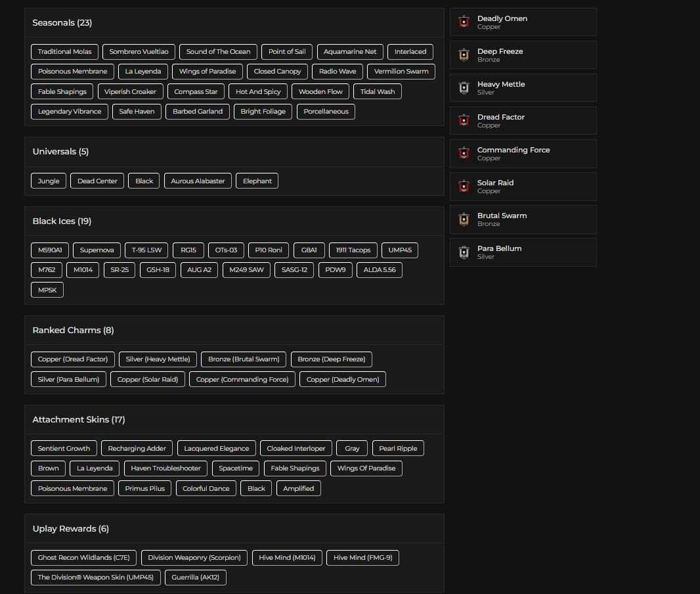The height and width of the screenshot is (594, 700).
Task: Click the Black Ices (19) section header
Action: coord(62,221)
